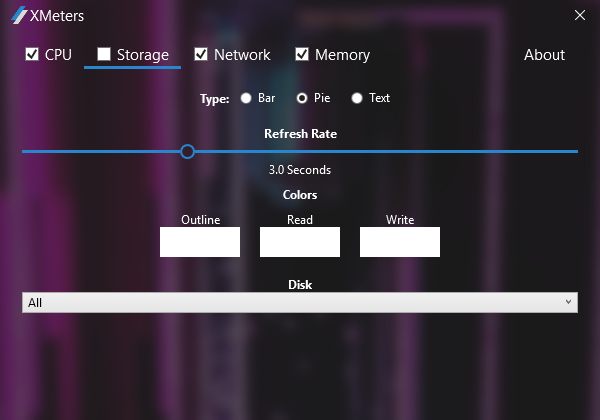Click the XMeters logo icon

[18, 16]
